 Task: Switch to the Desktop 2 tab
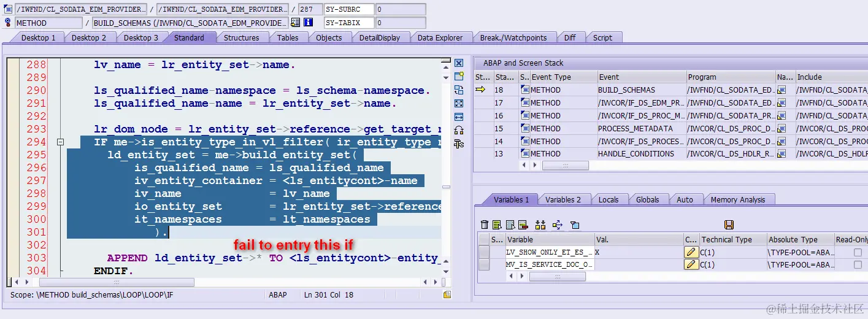(89, 37)
